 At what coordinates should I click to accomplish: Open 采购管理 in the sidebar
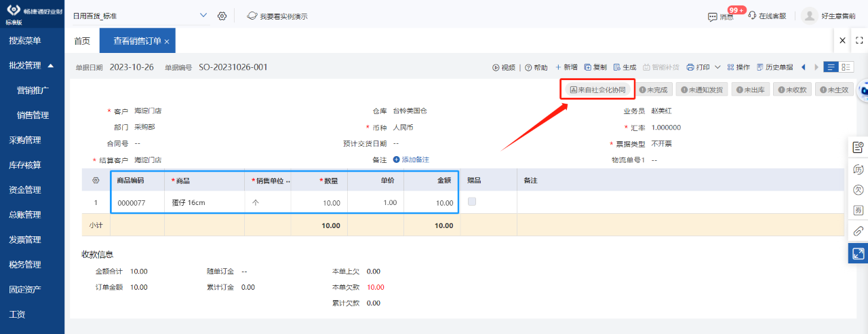tap(24, 140)
